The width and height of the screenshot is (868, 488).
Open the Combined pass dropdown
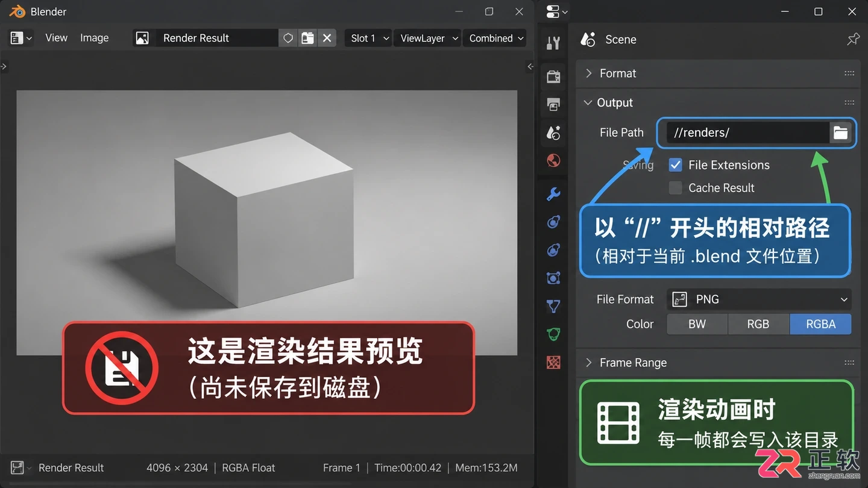point(495,38)
